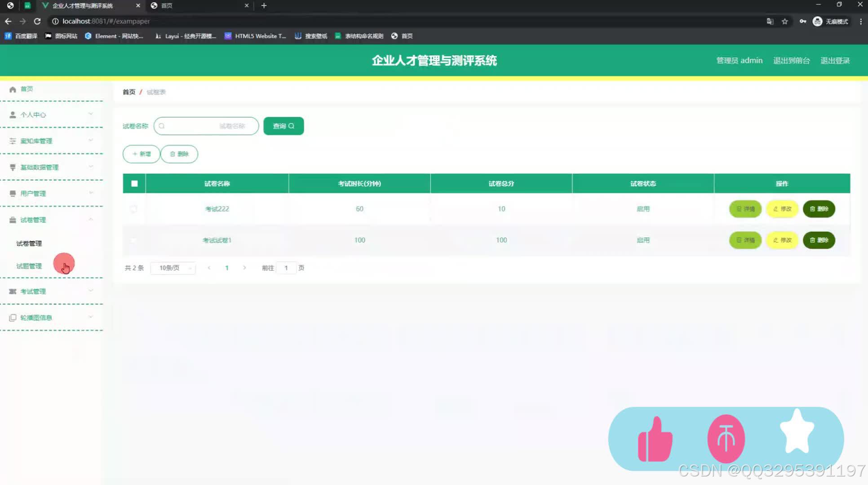
Task: Open the saved passwords key icon
Action: pyautogui.click(x=802, y=22)
